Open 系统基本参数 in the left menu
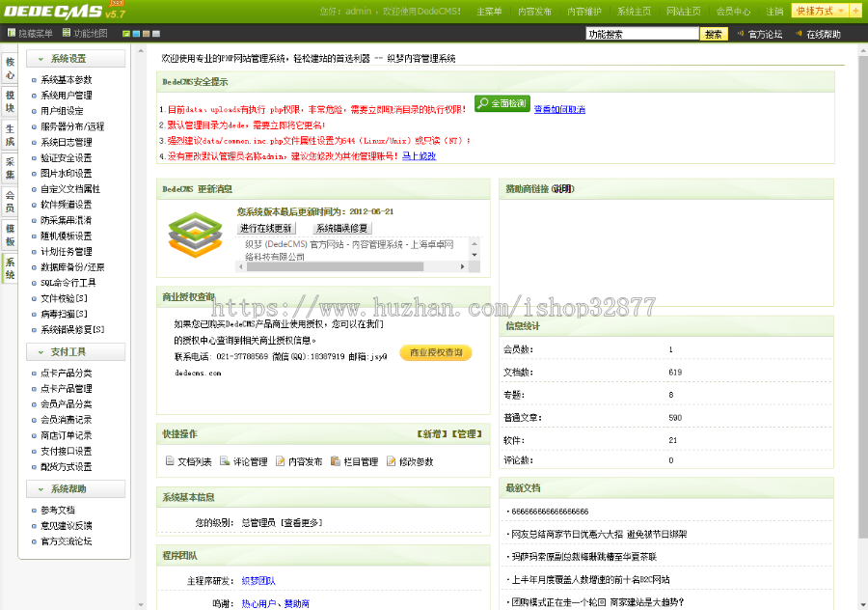The width and height of the screenshot is (868, 610). tap(66, 80)
